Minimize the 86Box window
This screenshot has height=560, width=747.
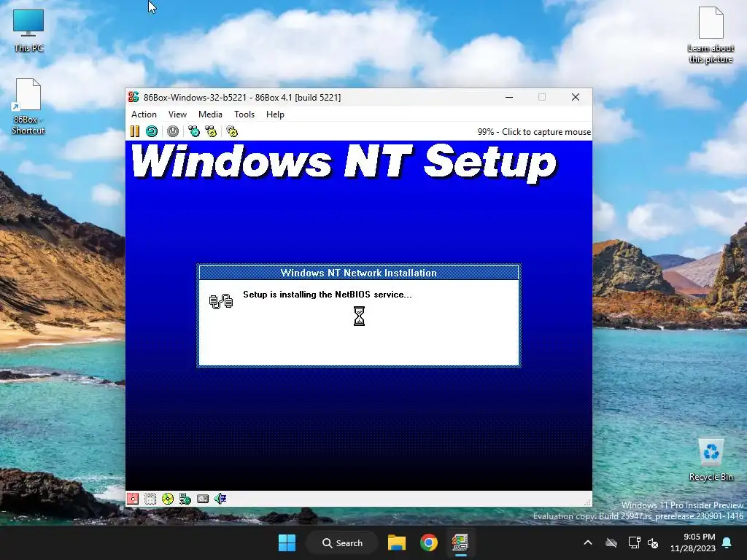tap(509, 97)
